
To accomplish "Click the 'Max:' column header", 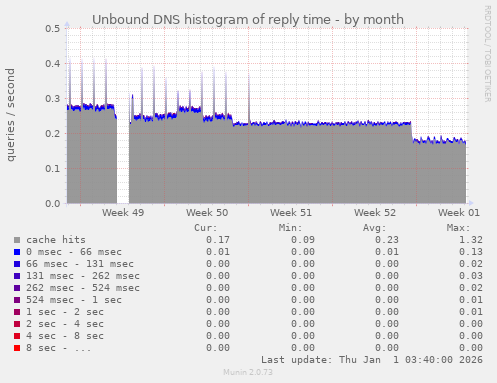I will (x=458, y=228).
